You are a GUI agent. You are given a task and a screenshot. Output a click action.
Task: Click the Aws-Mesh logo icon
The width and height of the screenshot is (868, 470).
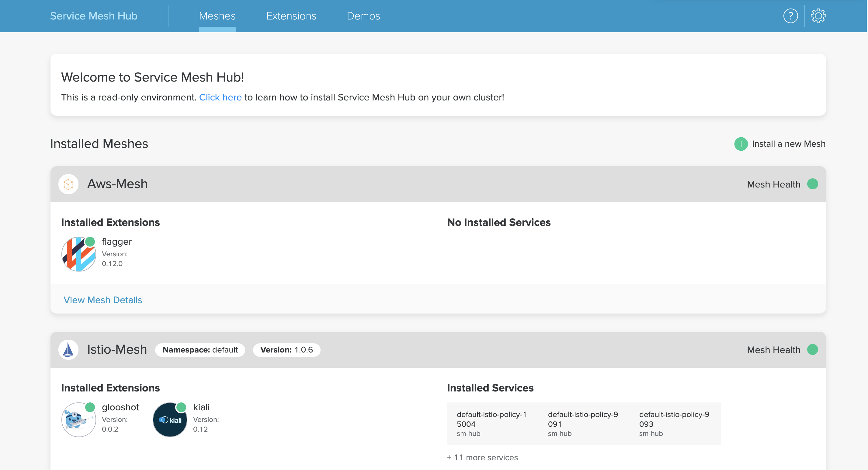68,184
